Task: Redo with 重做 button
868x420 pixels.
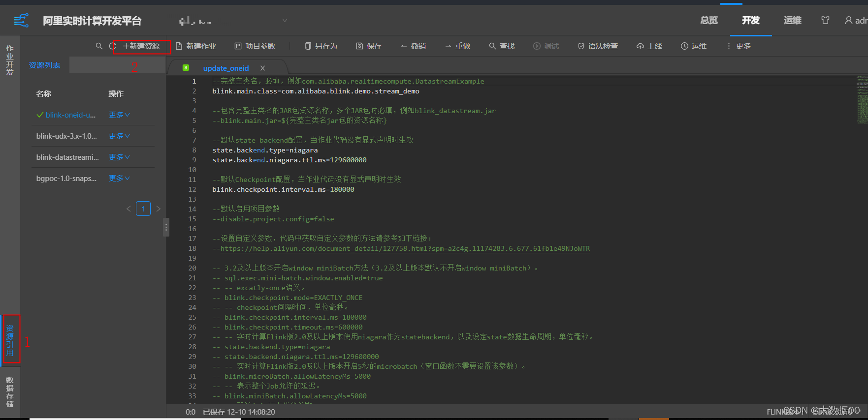Action: [457, 46]
